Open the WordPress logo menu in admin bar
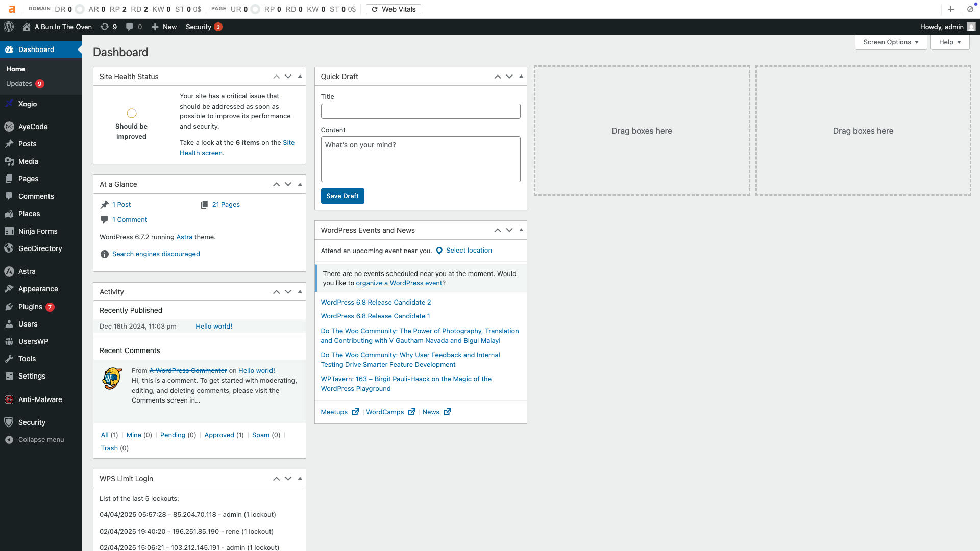 [x=9, y=27]
